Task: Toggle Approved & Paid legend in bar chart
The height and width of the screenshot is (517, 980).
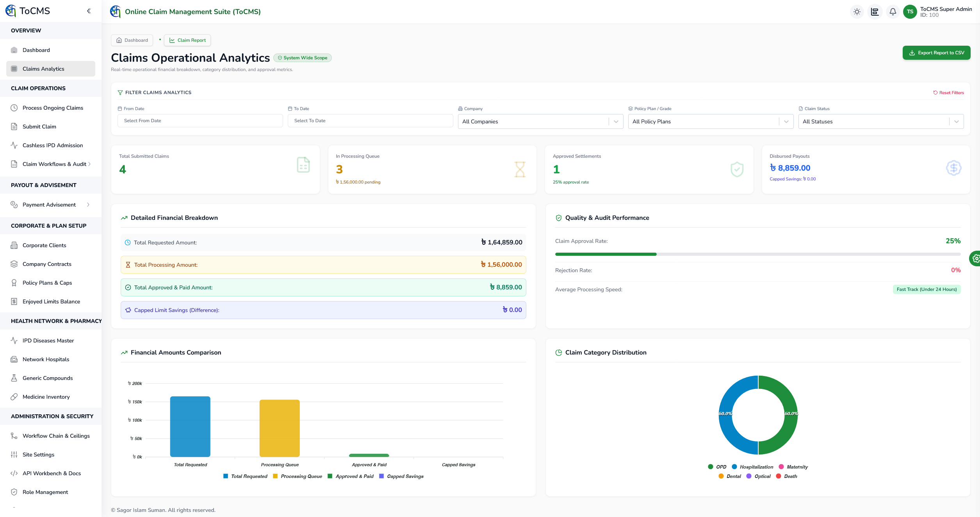Action: [351, 476]
